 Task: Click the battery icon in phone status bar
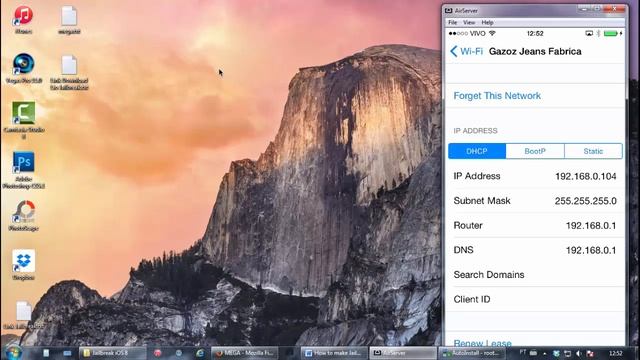tap(611, 33)
